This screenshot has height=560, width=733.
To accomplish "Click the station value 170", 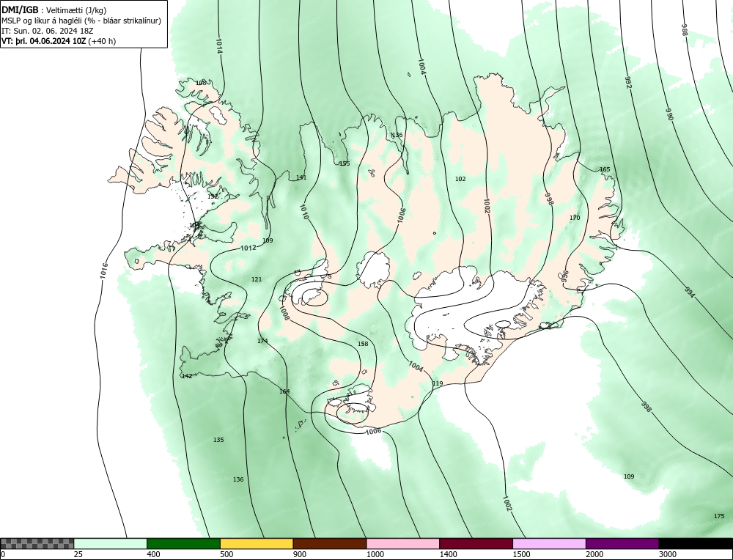I will (575, 218).
